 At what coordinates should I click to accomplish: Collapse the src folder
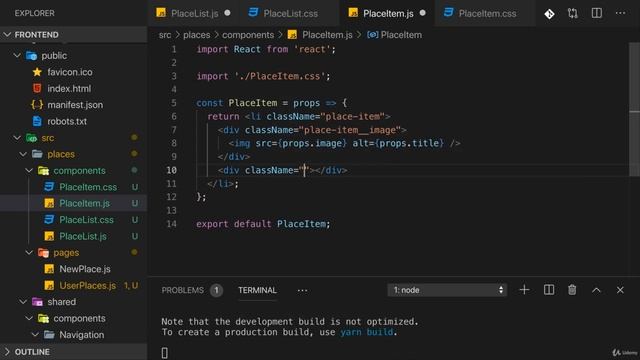click(17, 138)
